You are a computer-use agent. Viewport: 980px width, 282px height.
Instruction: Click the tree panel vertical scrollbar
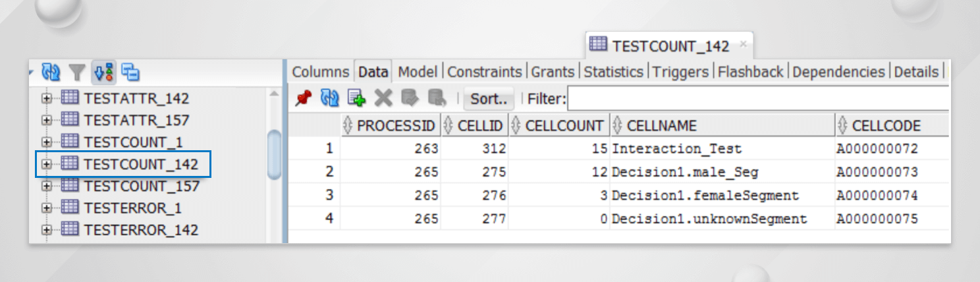click(x=274, y=155)
